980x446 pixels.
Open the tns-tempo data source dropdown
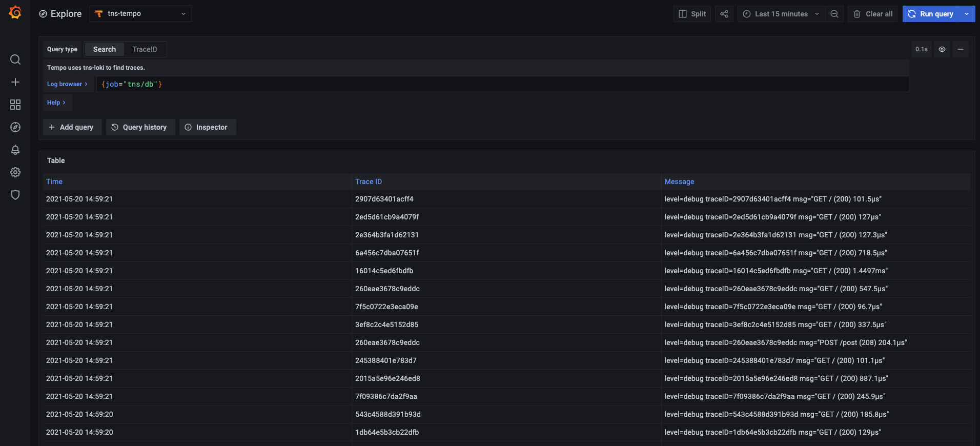click(141, 14)
